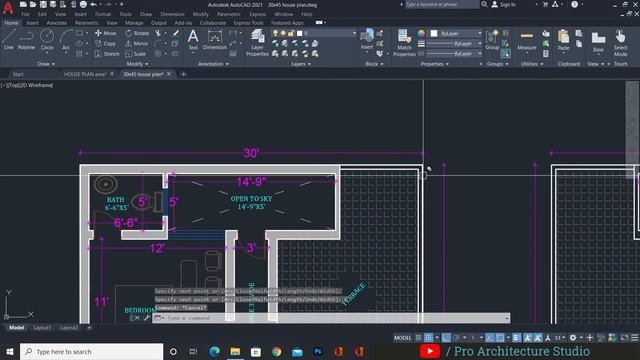Select the Polyline tool
640x360 pixels.
26,40
